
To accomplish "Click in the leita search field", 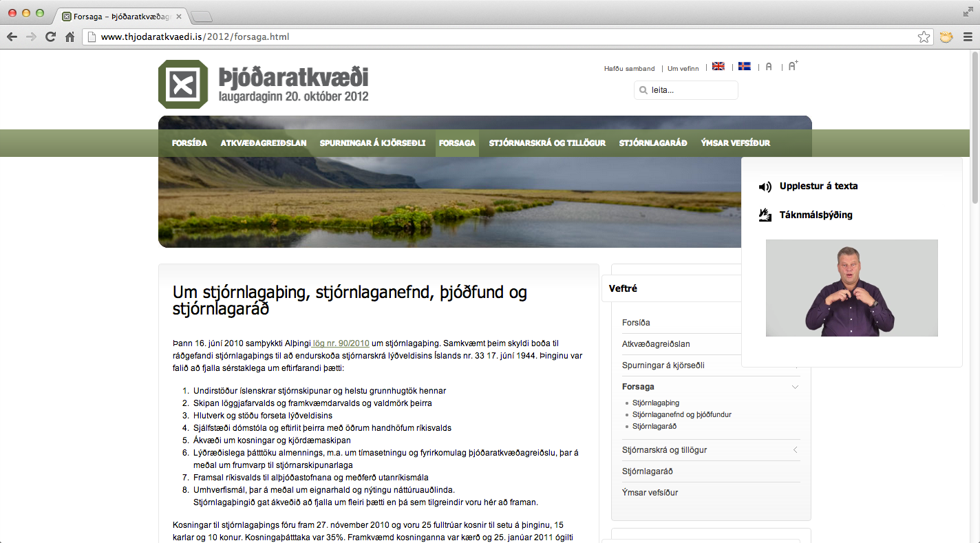I will point(691,90).
